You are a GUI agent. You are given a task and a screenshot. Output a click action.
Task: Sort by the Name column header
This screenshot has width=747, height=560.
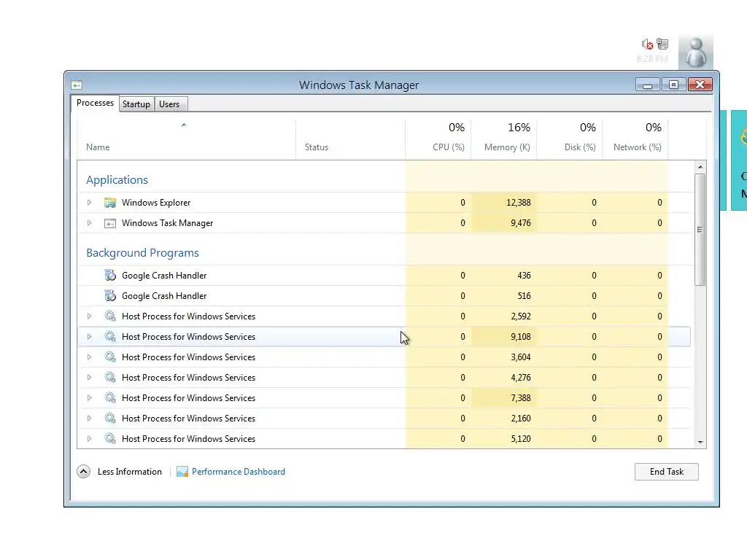[186, 139]
